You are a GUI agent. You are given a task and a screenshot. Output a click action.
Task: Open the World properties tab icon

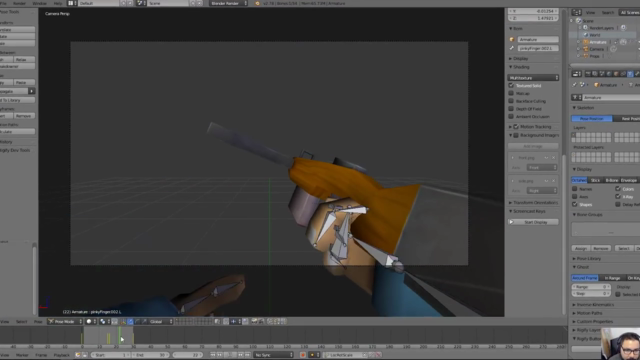[x=609, y=74]
